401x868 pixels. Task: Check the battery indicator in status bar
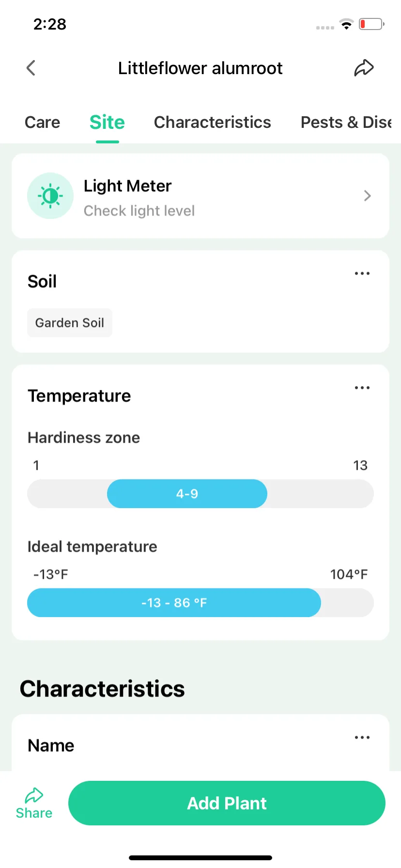(x=371, y=24)
